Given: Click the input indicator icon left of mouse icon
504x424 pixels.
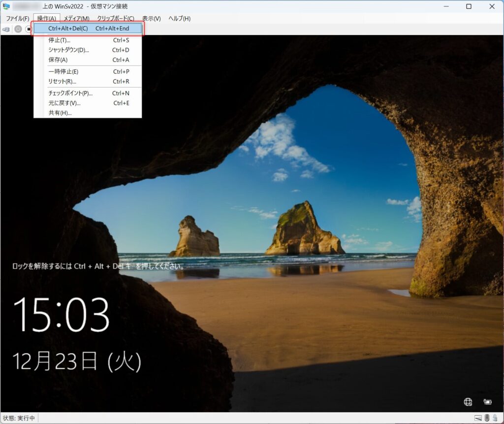Looking at the screenshot, I should (x=478, y=418).
